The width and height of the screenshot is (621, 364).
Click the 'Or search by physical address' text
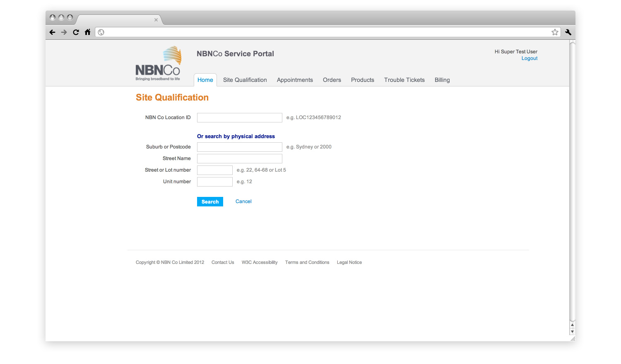(236, 136)
